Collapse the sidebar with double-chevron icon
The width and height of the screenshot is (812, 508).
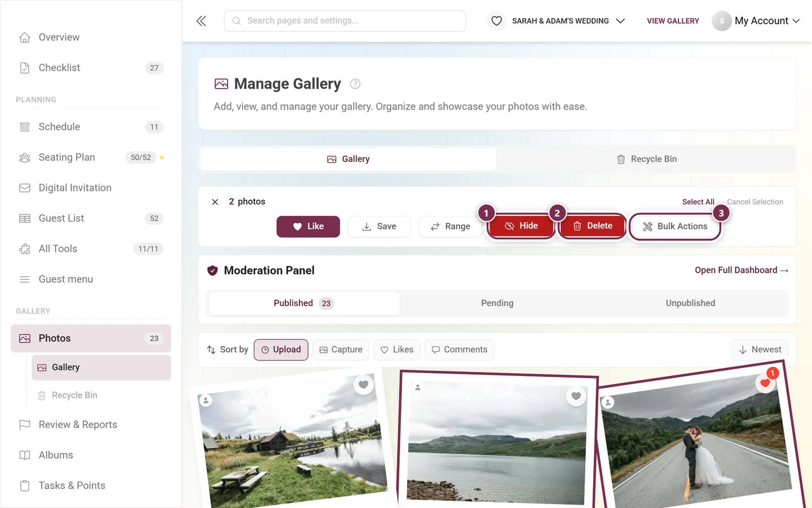point(201,21)
